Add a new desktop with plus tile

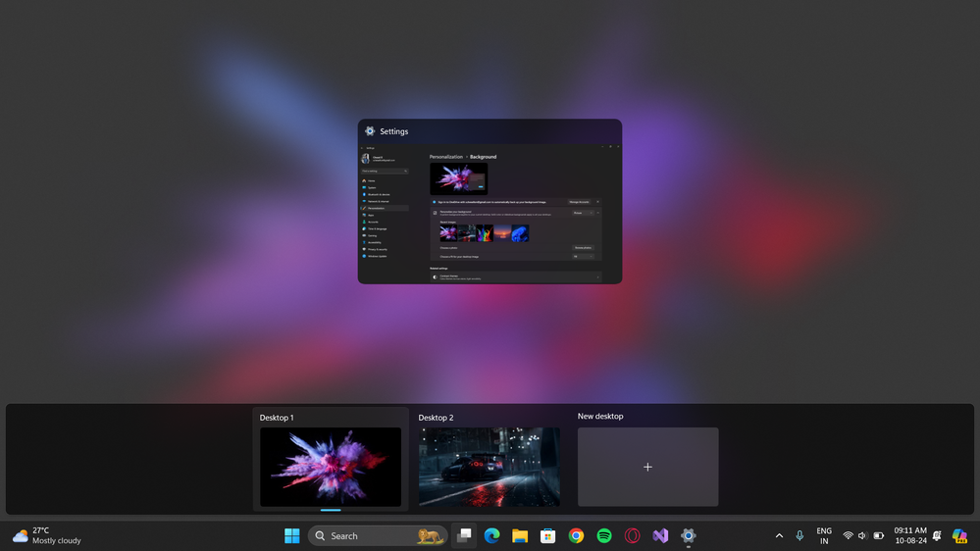coord(647,467)
